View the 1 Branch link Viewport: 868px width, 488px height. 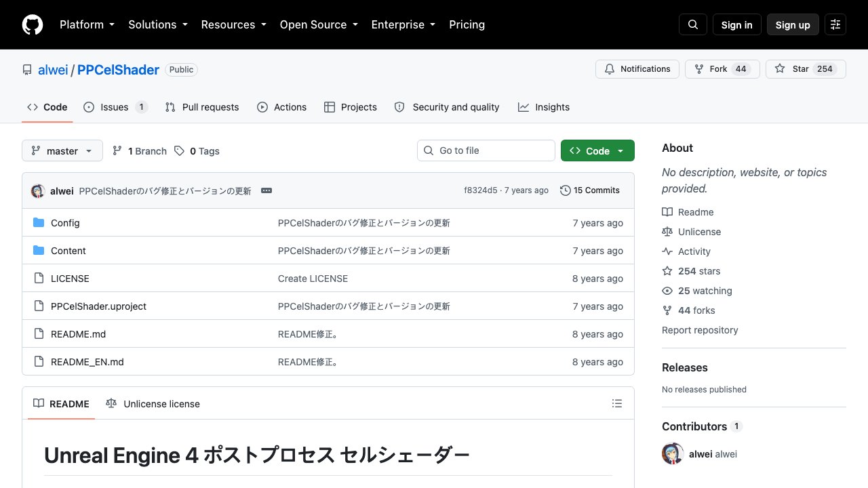139,151
